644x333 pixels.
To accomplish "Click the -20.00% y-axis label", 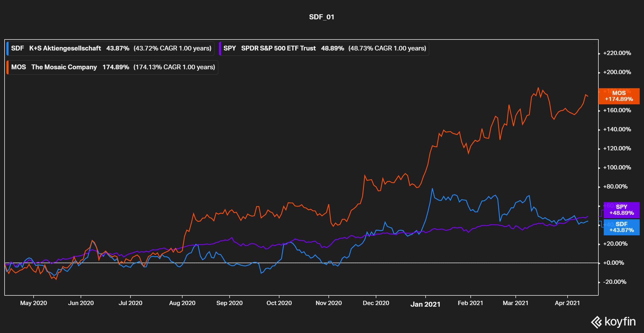I will pyautogui.click(x=615, y=282).
